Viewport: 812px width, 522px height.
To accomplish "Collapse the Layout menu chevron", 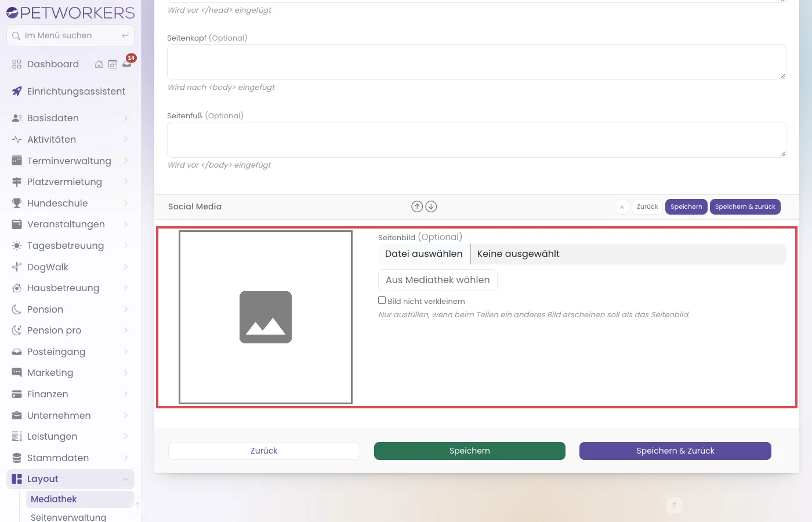I will [x=126, y=479].
